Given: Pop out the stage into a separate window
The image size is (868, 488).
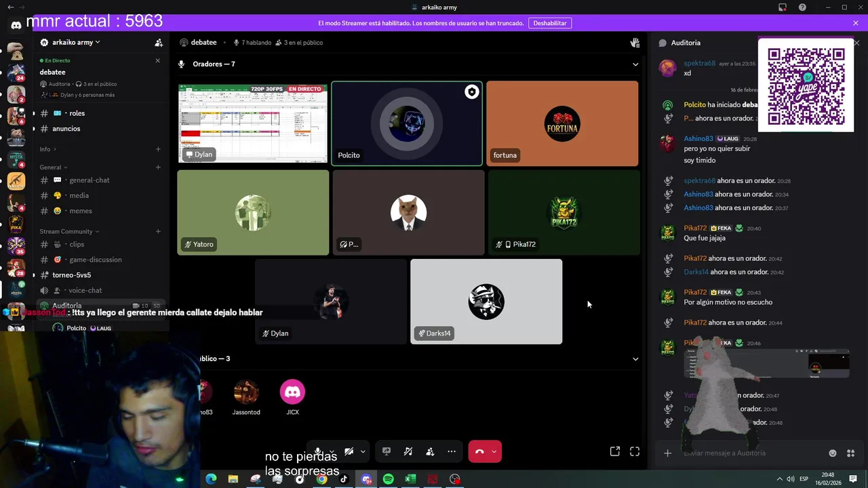Looking at the screenshot, I should [x=615, y=451].
